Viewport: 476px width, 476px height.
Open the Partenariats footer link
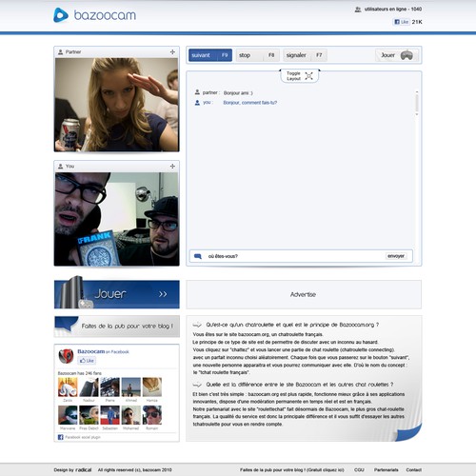pyautogui.click(x=386, y=470)
